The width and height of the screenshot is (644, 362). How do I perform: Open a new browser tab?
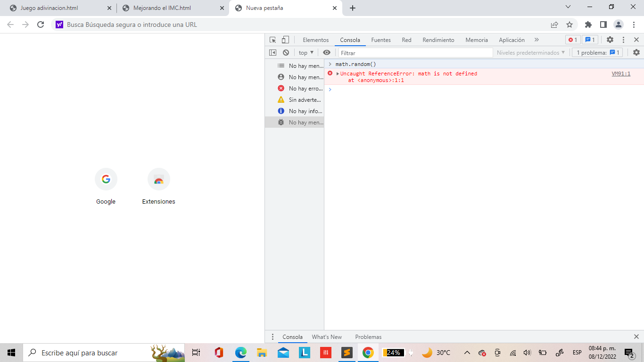pos(353,8)
